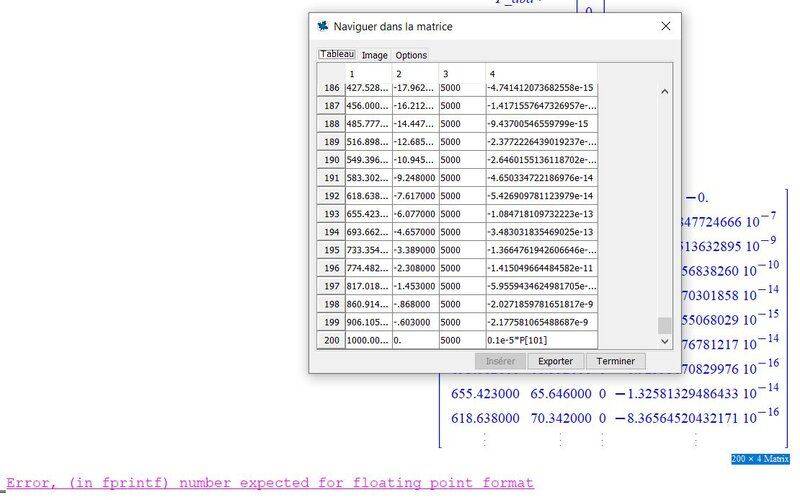Click cell 774.482... in row 196

pyautogui.click(x=368, y=268)
